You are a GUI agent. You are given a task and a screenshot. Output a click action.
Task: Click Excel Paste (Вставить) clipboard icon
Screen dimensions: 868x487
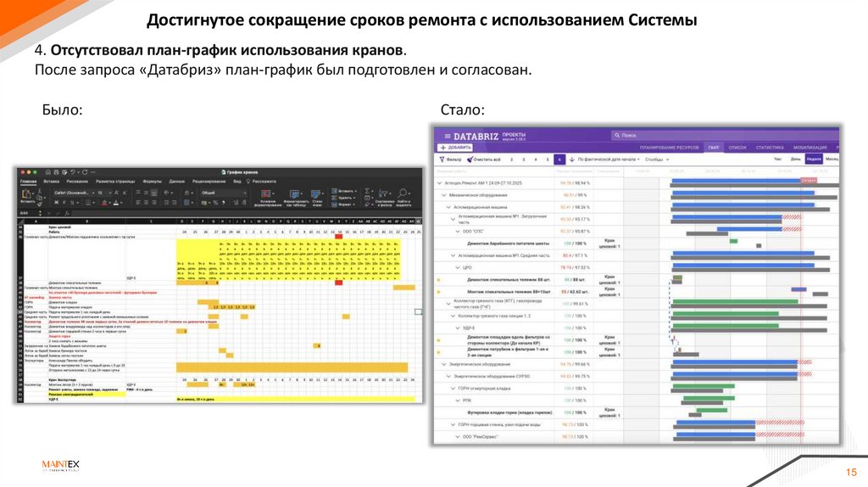pyautogui.click(x=25, y=193)
